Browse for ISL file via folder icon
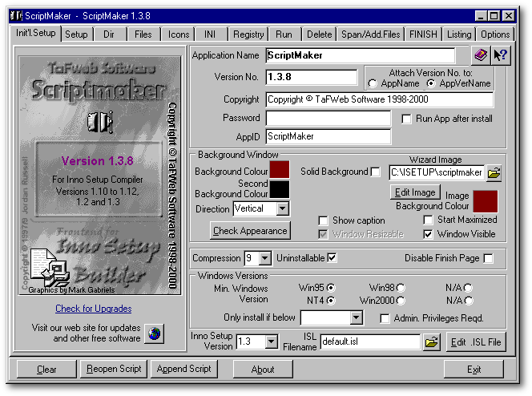 [x=432, y=342]
